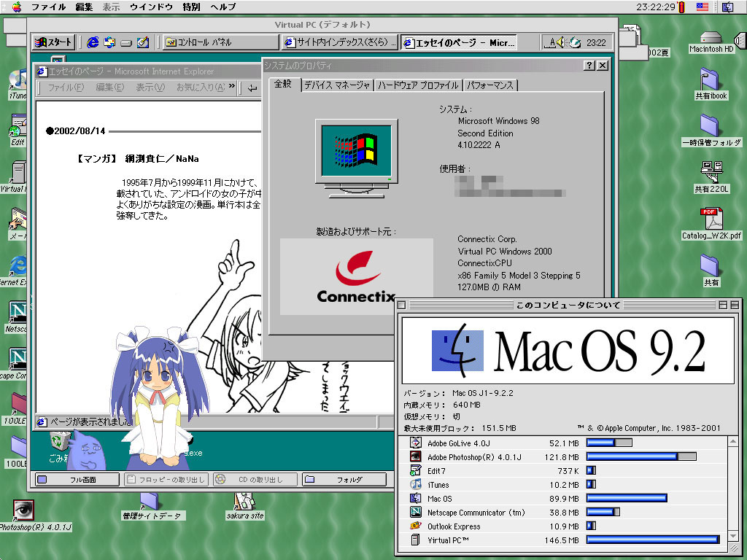Open the ファイル menu in the Mac menu bar

point(48,7)
